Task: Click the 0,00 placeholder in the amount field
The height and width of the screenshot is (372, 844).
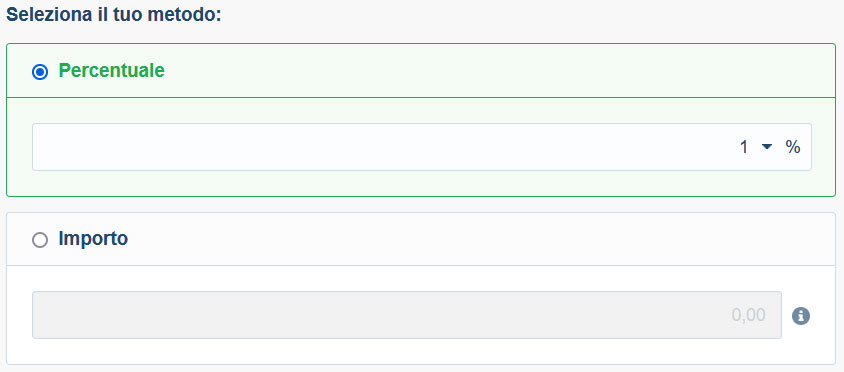Action: [748, 315]
